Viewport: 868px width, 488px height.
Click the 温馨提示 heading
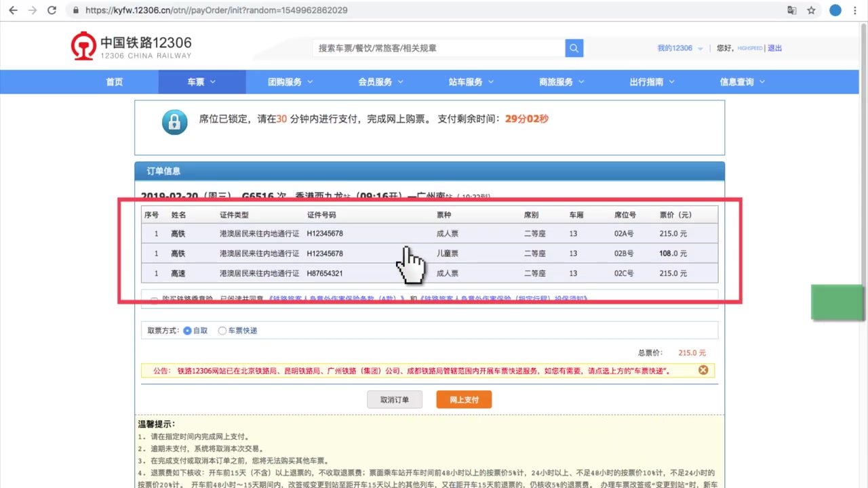coord(156,424)
